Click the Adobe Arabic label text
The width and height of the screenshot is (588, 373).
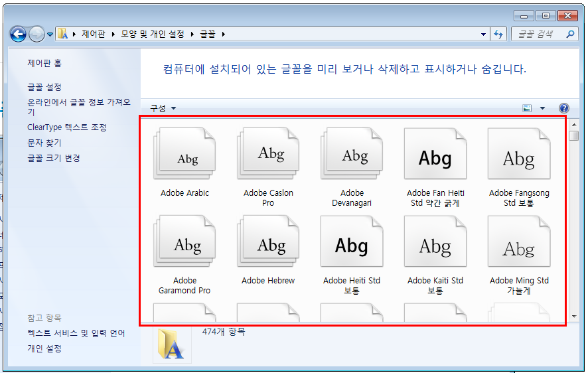click(184, 193)
